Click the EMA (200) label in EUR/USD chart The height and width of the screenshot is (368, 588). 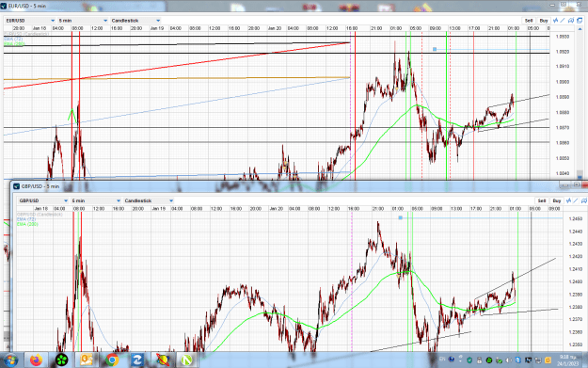14,44
